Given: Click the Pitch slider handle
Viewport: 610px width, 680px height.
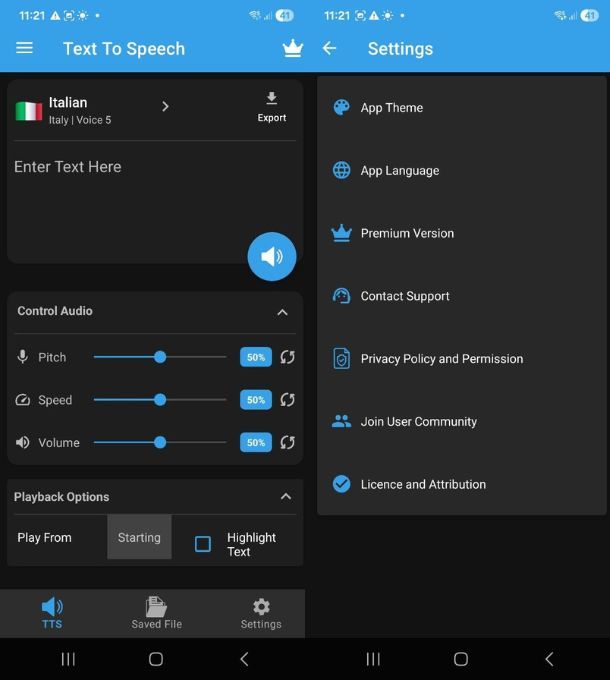Looking at the screenshot, I should 160,357.
